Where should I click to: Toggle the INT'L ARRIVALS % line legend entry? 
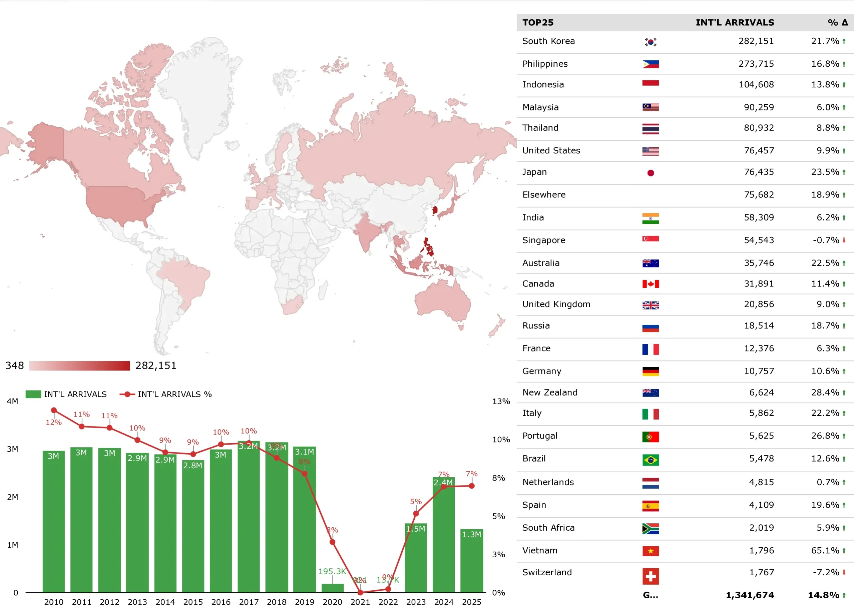pyautogui.click(x=166, y=394)
